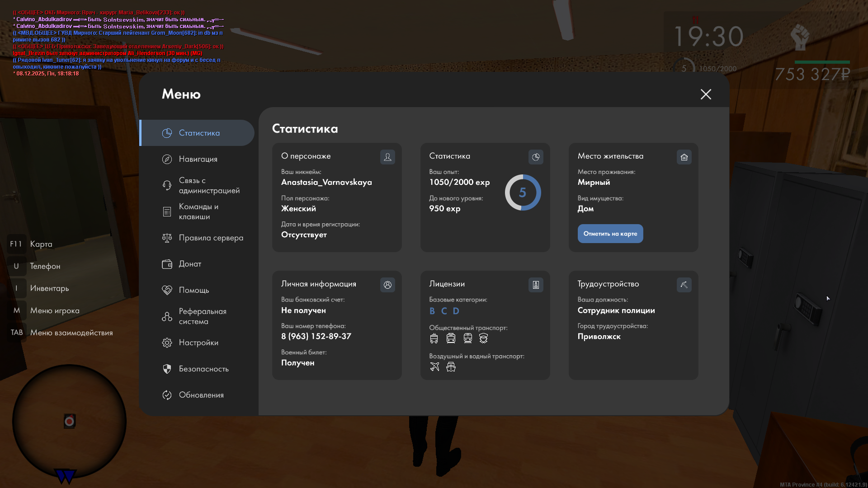The height and width of the screenshot is (488, 868).
Task: Close the Меню window with X
Action: pos(706,94)
